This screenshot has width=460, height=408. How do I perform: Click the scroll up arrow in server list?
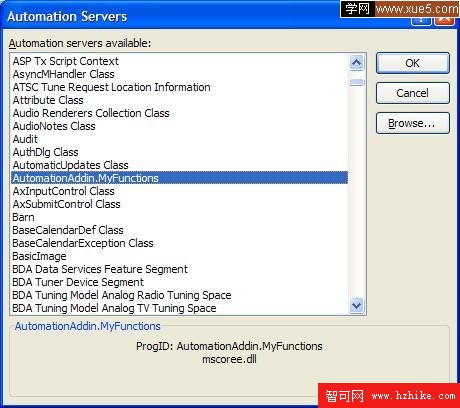pos(357,62)
